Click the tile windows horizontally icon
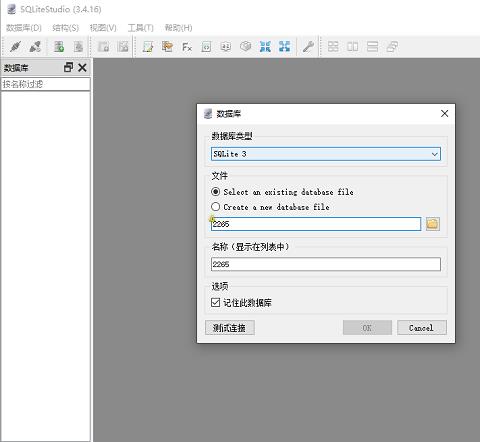Image resolution: width=480 pixels, height=442 pixels. tap(372, 47)
